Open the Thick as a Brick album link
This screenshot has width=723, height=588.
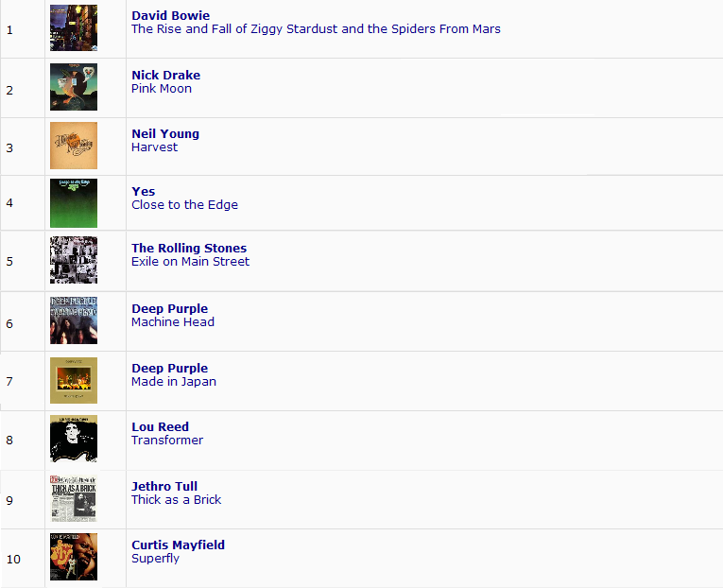[x=177, y=499]
